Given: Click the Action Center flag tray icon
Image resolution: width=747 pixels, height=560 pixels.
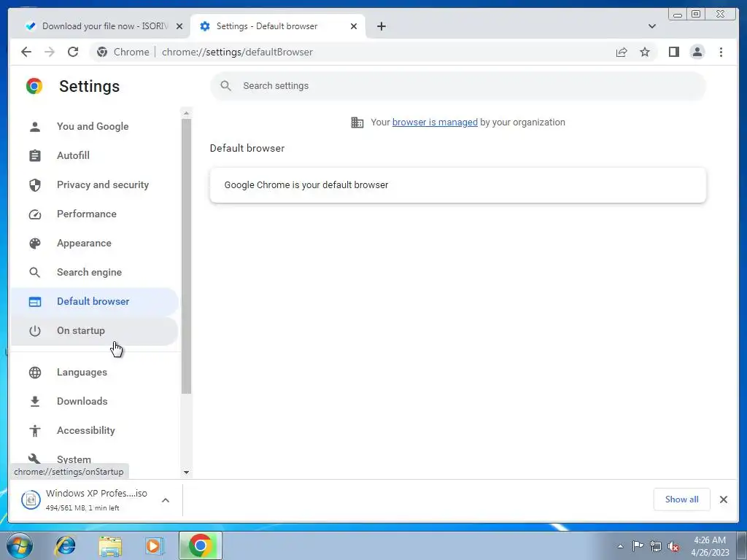Looking at the screenshot, I should pyautogui.click(x=638, y=546).
